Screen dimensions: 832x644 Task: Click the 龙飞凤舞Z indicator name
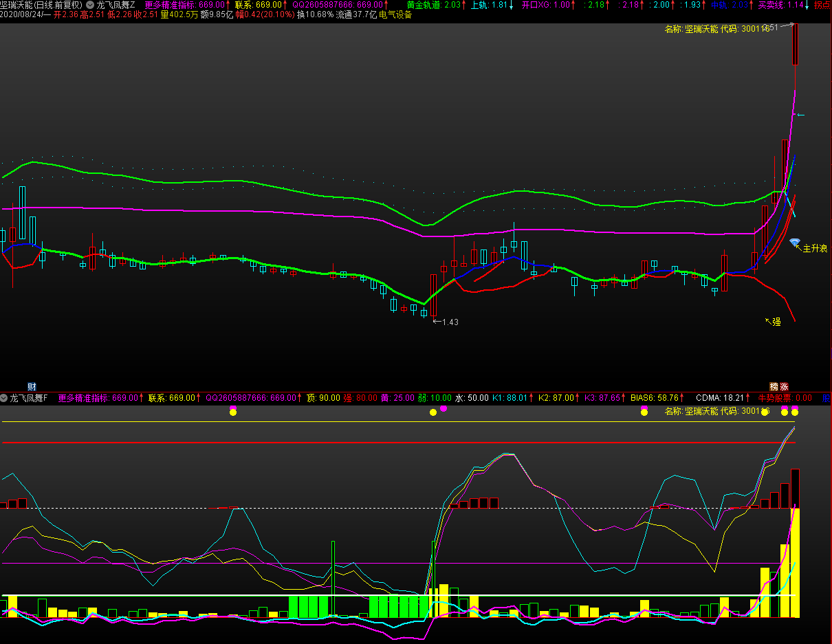coord(116,5)
